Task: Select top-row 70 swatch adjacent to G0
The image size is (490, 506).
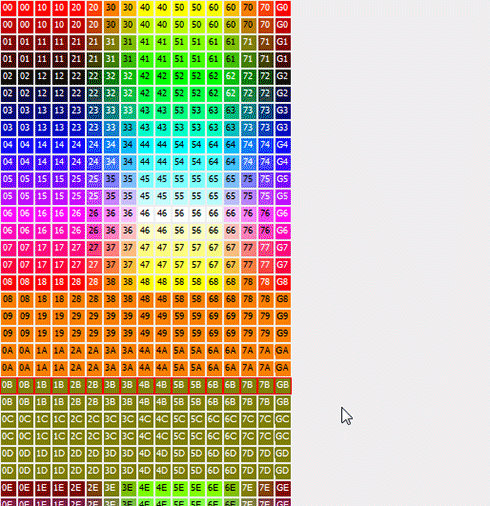Action: [x=265, y=8]
